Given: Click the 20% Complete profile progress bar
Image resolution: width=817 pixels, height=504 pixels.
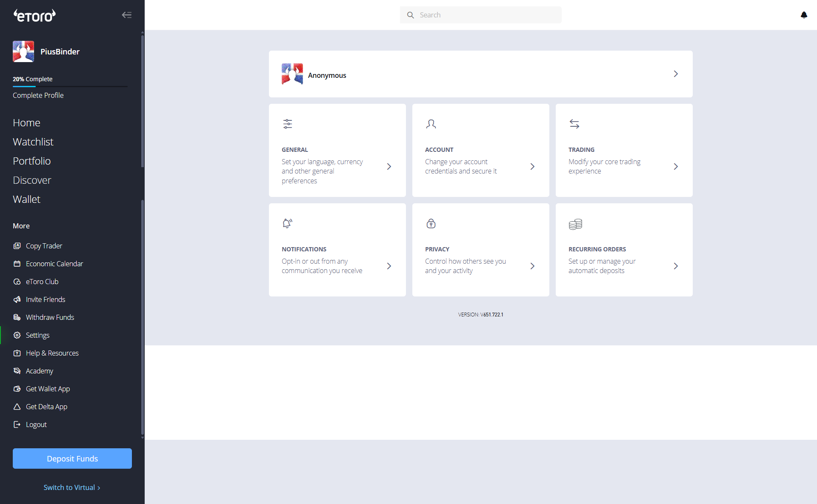Looking at the screenshot, I should click(70, 86).
